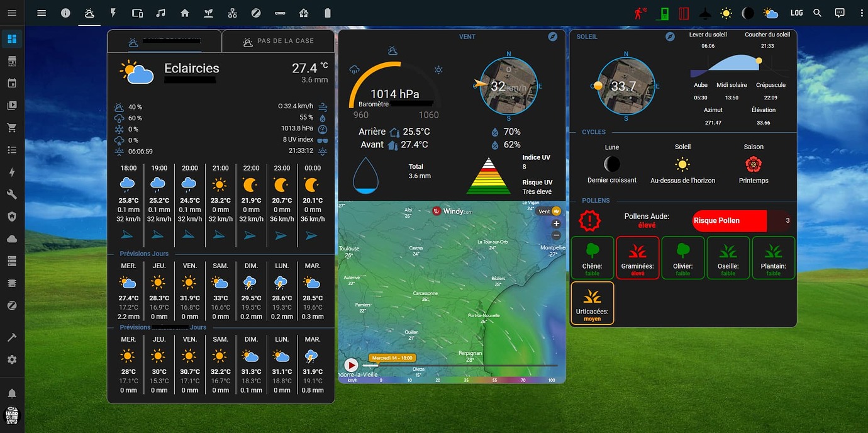The width and height of the screenshot is (868, 433).
Task: Open the Vent compass dropdown icon
Action: (553, 37)
